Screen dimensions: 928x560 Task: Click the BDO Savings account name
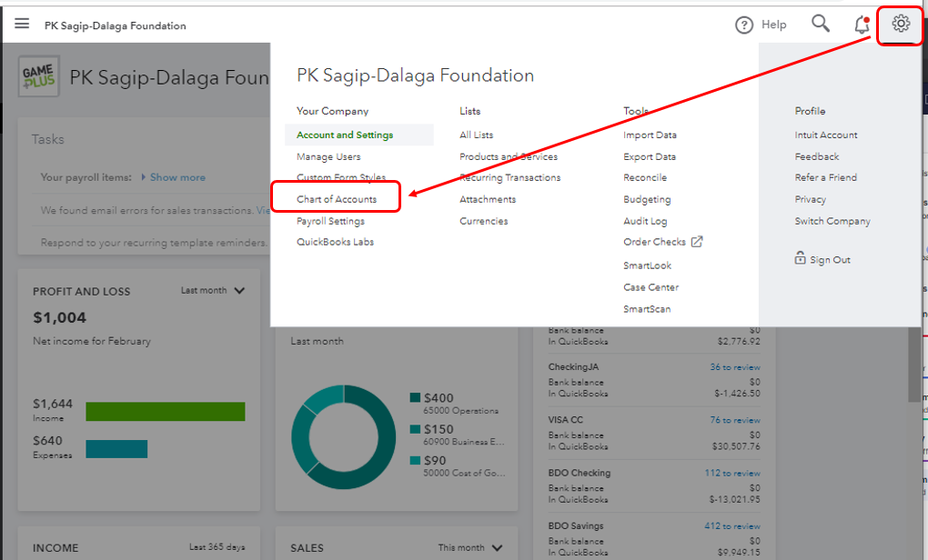click(x=575, y=525)
